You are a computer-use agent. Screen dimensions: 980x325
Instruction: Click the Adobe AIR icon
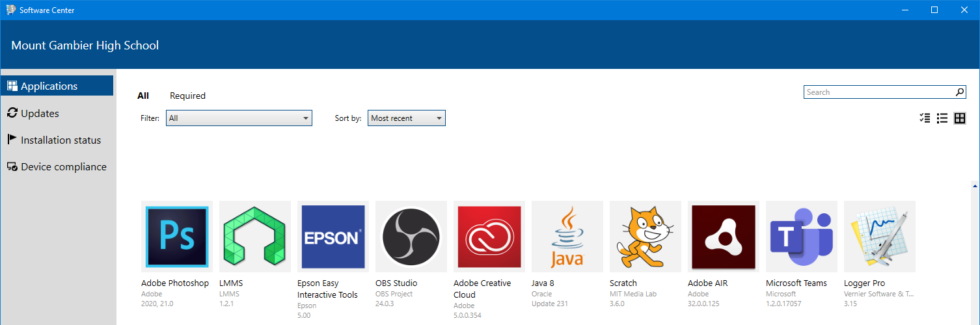click(x=724, y=237)
